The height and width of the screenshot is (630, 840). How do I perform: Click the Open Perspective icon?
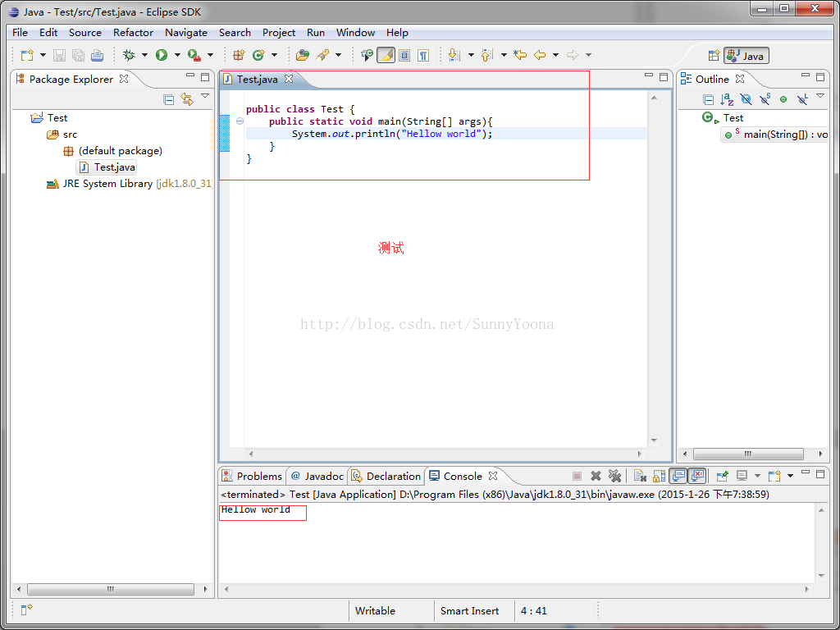click(x=714, y=56)
